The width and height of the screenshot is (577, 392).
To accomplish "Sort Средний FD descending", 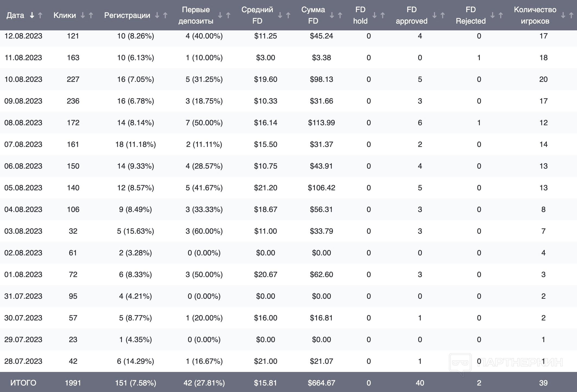I will tap(280, 15).
